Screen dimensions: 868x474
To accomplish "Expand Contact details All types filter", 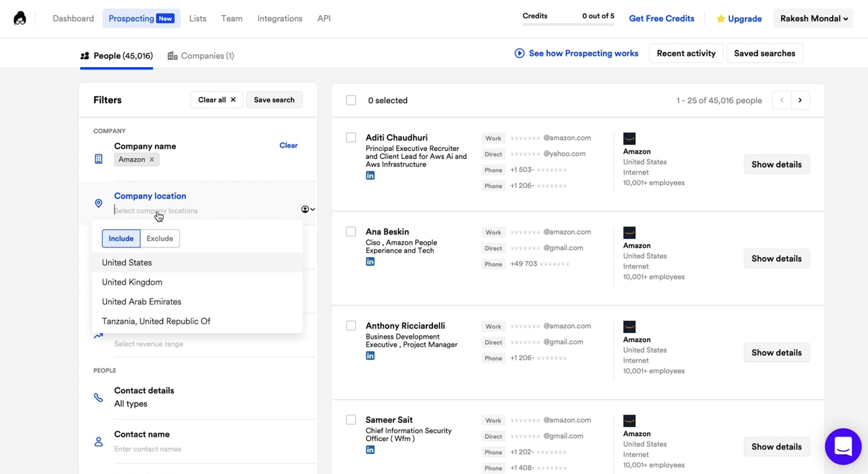I will 131,403.
